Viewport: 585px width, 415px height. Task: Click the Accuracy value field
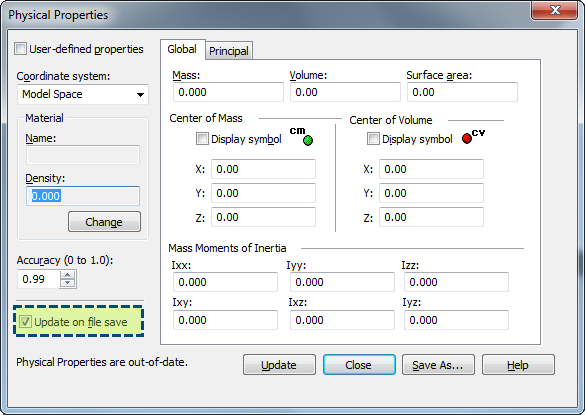click(38, 279)
